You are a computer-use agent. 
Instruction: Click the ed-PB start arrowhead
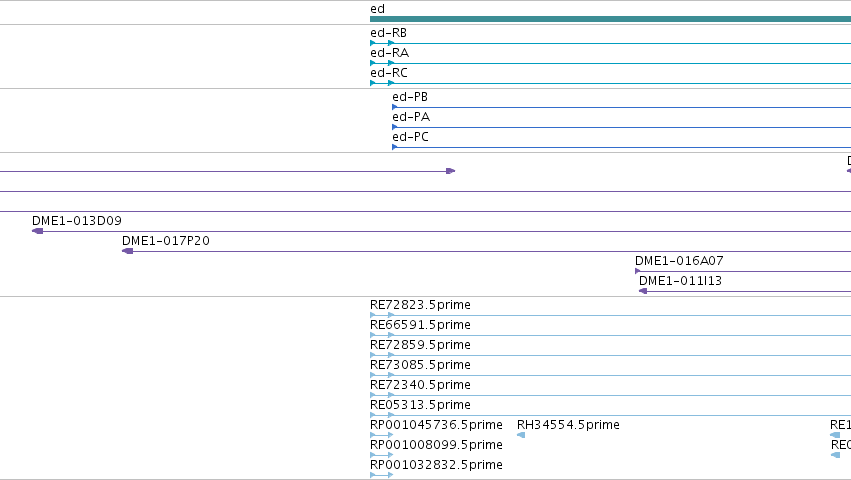395,108
